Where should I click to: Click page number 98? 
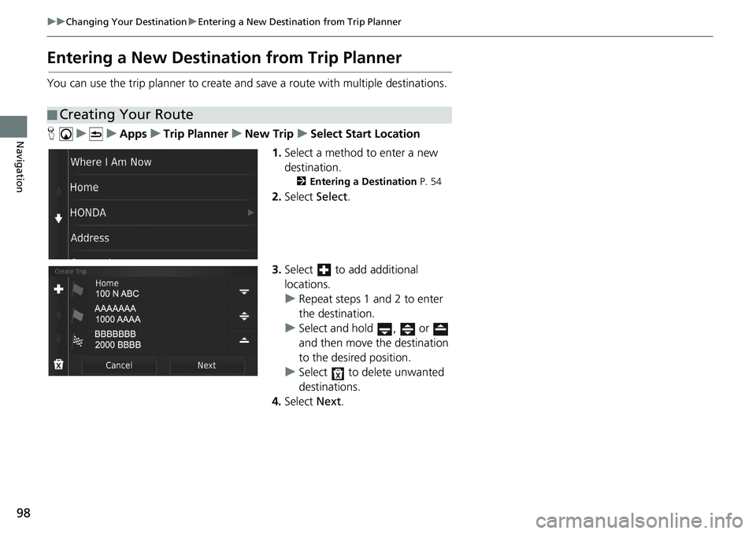[x=23, y=513]
